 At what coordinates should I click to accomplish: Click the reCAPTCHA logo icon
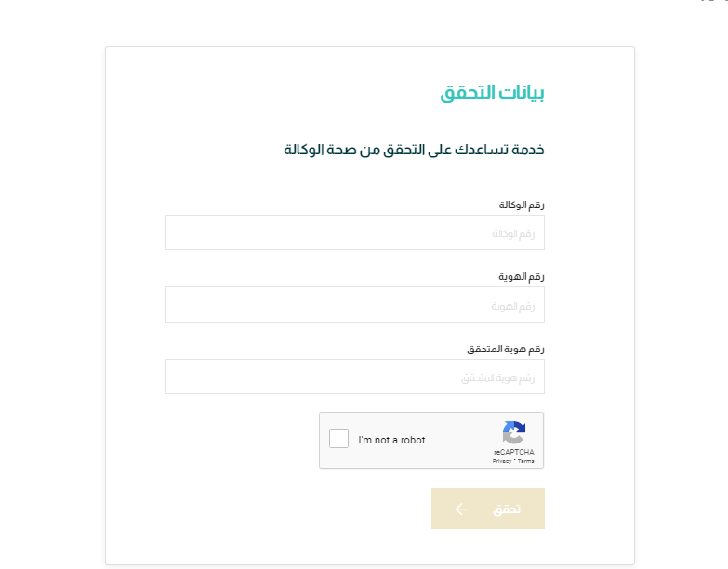point(514,433)
